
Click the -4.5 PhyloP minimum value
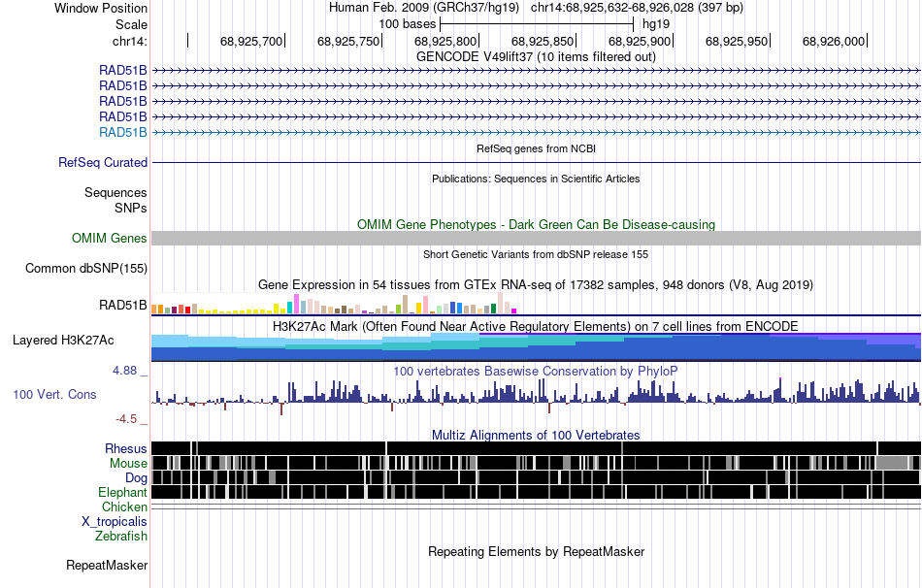pyautogui.click(x=126, y=418)
